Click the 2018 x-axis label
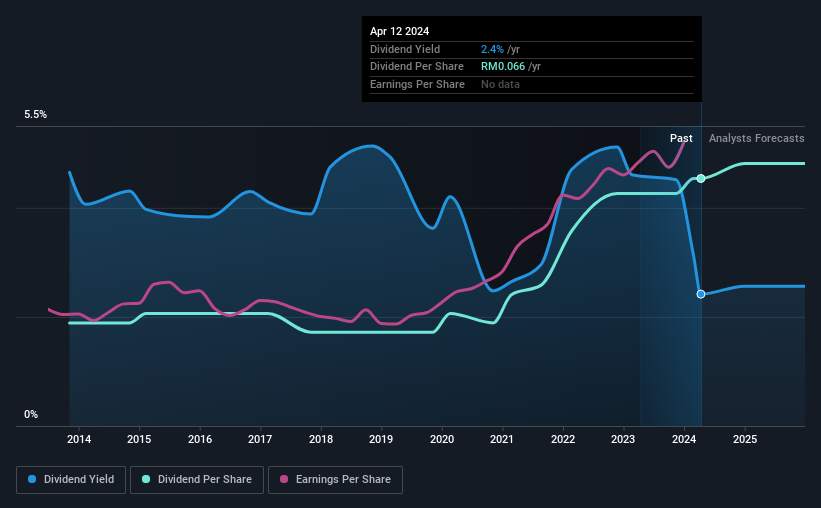The image size is (821, 508). click(x=321, y=439)
